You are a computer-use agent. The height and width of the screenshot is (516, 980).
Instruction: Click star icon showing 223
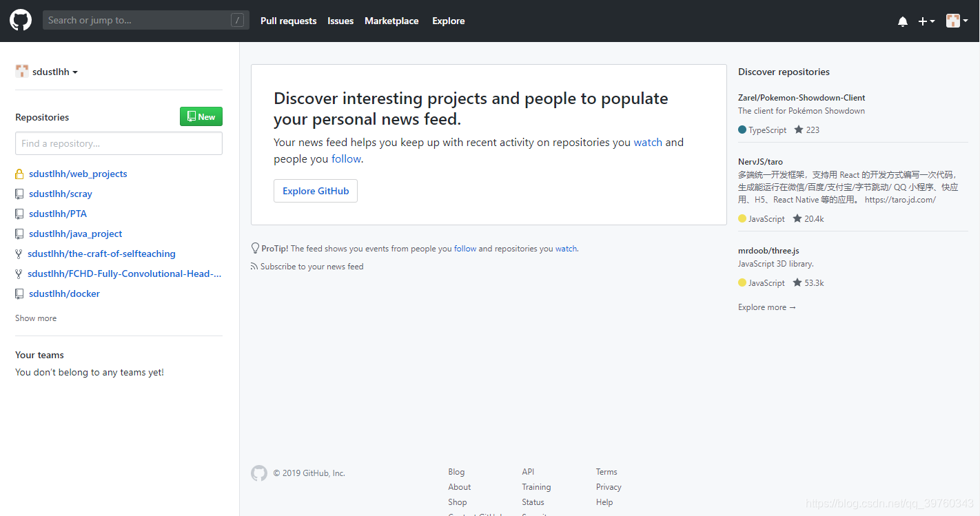coord(799,130)
